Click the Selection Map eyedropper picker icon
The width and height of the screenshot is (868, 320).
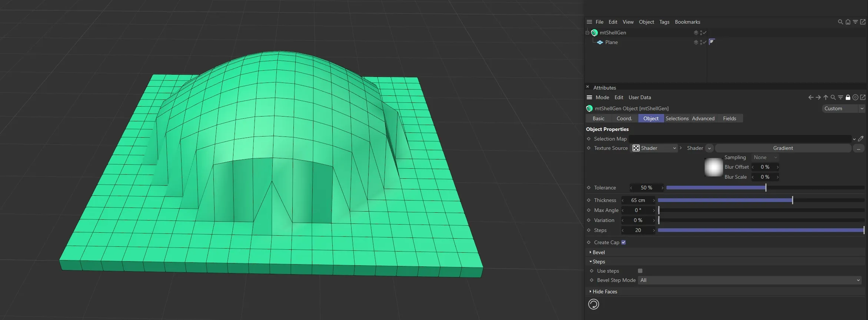point(861,139)
